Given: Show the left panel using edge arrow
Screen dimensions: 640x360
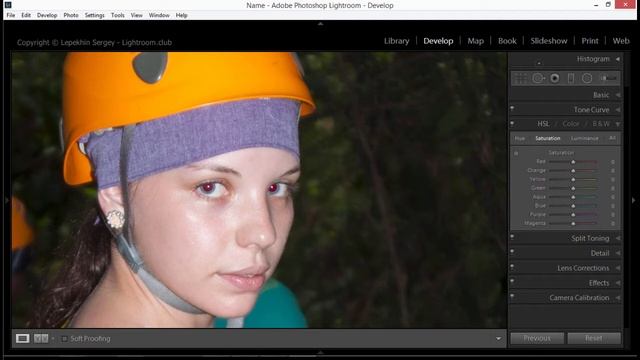Looking at the screenshot, I should point(6,200).
